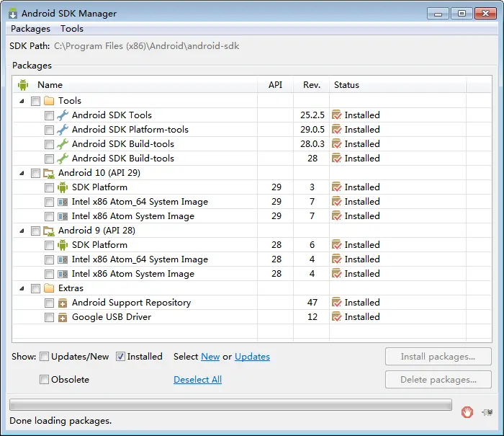Viewport: 504px width, 436px height.
Task: Click the Android 9 (API 28) folder icon
Action: [49, 231]
